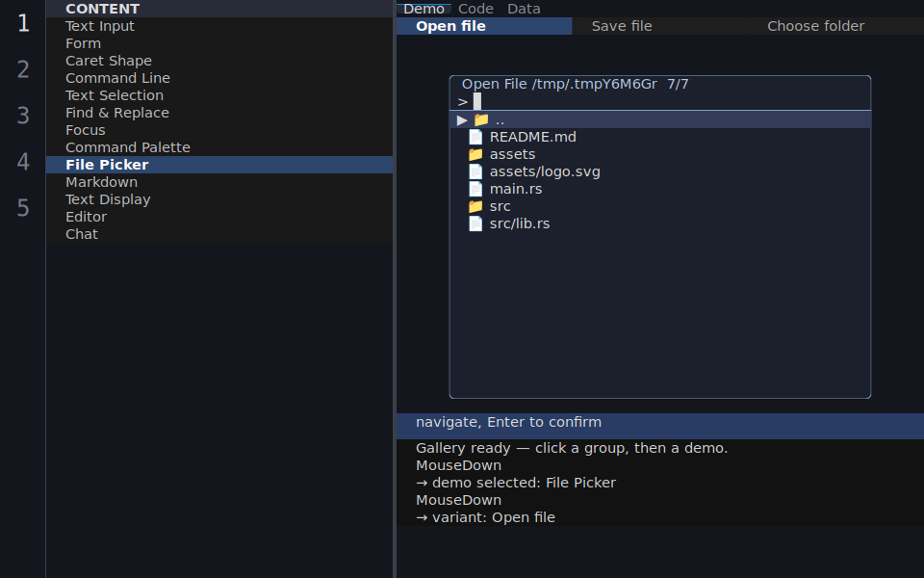Select the Focus demo
This screenshot has height=578, width=924.
coord(219,130)
